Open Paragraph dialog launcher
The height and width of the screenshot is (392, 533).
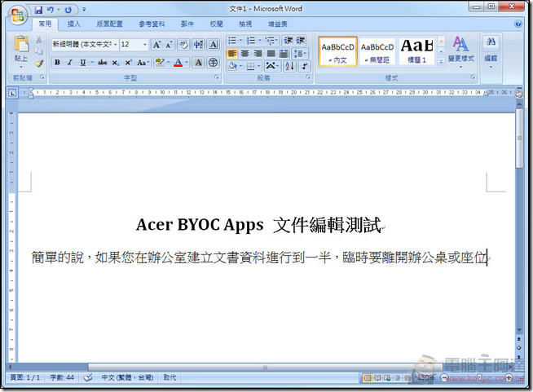308,78
